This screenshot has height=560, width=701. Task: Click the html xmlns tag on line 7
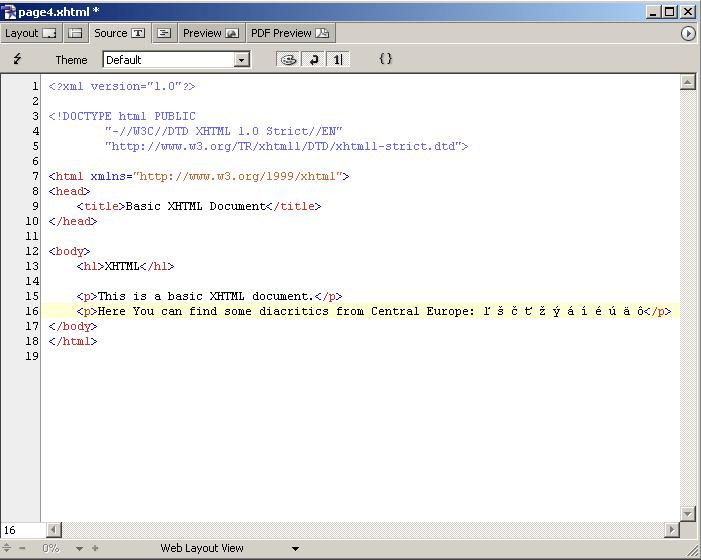coord(198,176)
